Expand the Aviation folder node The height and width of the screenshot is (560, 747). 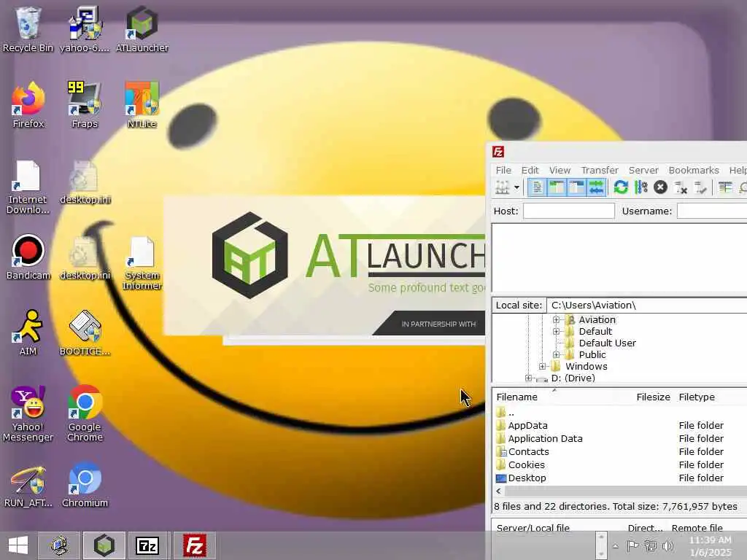556,319
